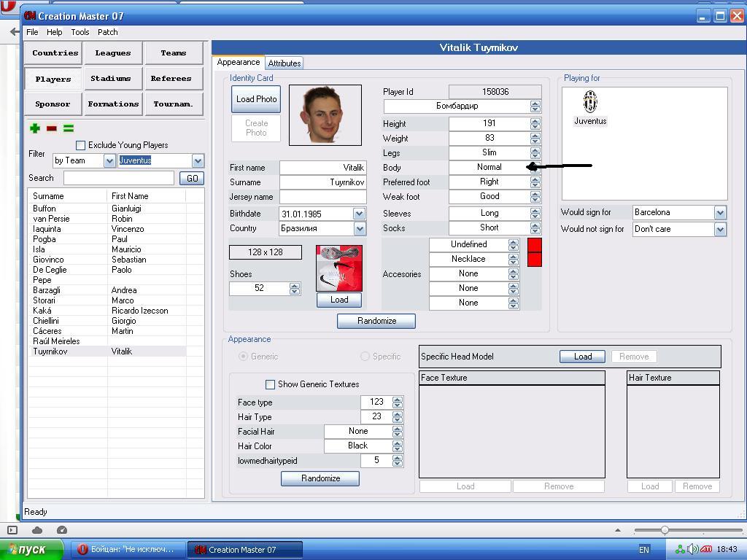Screen dimensions: 747x560
Task: Switch to the Attributes tab
Action: click(x=285, y=63)
